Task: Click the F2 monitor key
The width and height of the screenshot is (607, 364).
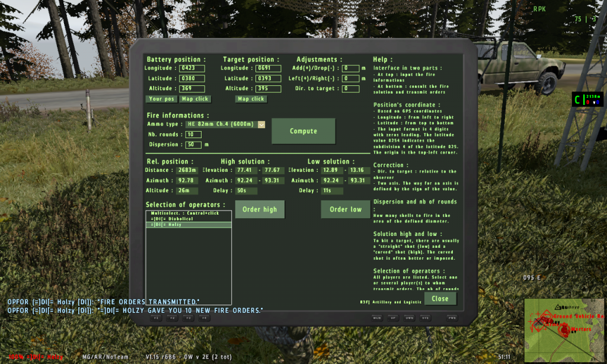Action: 172,318
